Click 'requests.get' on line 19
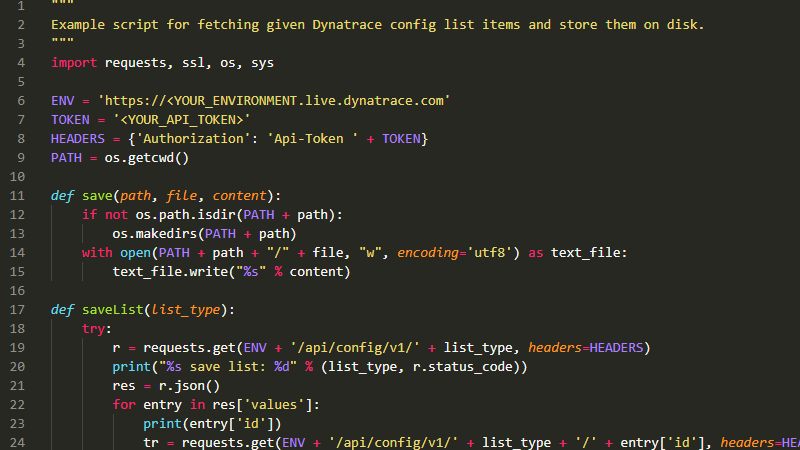This screenshot has height=450, width=800. pyautogui.click(x=189, y=348)
